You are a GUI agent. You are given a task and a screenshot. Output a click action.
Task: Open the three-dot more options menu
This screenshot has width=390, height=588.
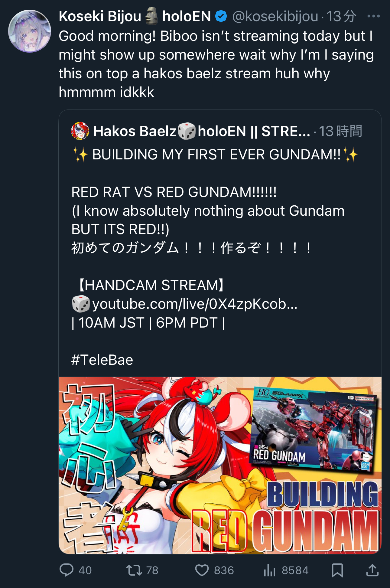[x=373, y=16]
